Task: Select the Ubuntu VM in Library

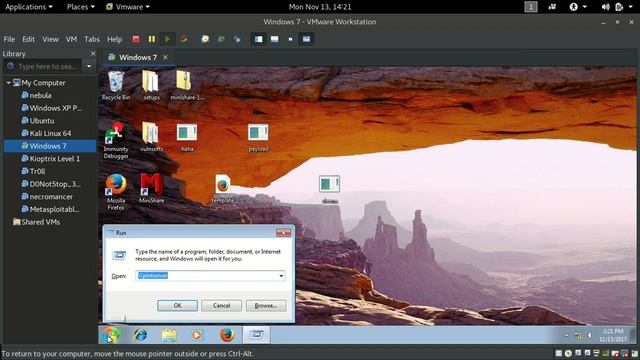Action: click(38, 120)
